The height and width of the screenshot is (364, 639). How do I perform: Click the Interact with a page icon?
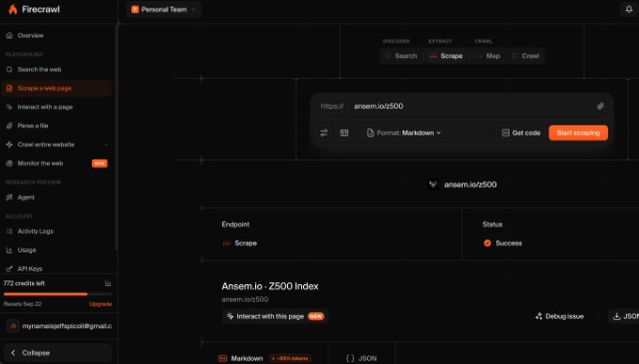click(x=9, y=107)
